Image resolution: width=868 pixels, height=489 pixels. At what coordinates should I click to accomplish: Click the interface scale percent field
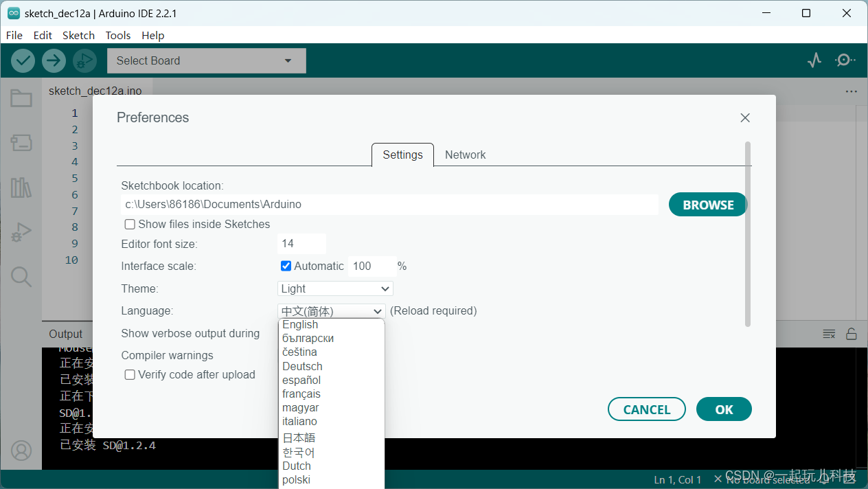click(372, 266)
